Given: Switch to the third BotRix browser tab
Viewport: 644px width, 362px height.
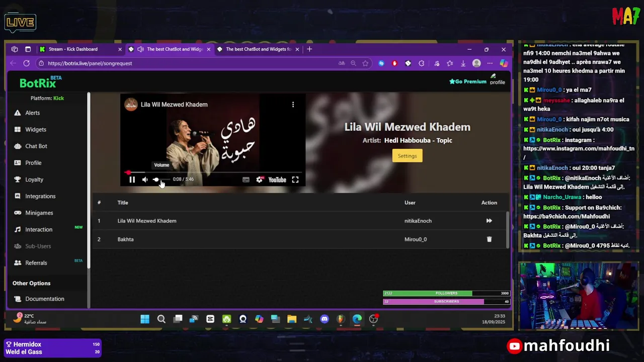Looking at the screenshot, I should [258, 49].
